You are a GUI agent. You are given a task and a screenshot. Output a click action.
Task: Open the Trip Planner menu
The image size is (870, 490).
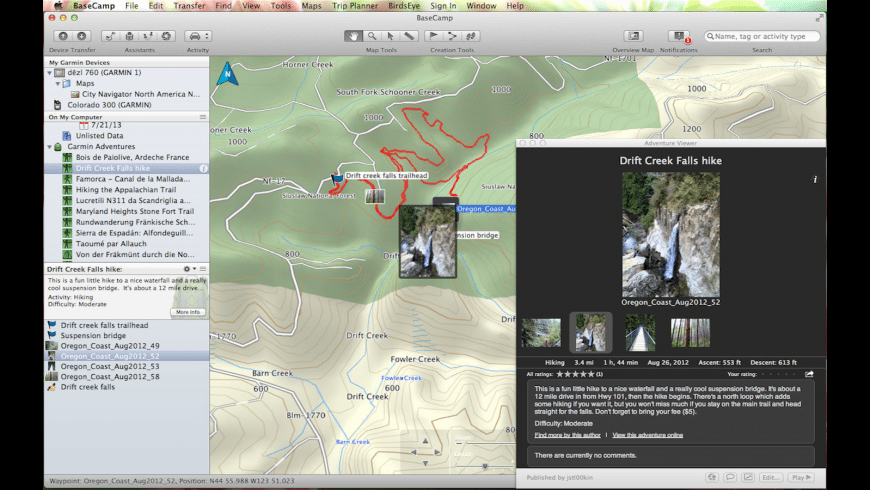355,6
